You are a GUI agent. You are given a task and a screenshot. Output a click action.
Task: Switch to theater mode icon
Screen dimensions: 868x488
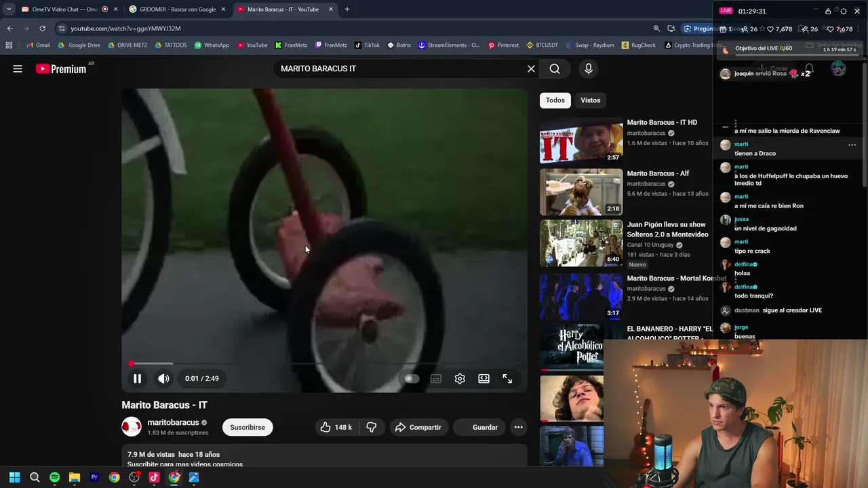point(484,379)
